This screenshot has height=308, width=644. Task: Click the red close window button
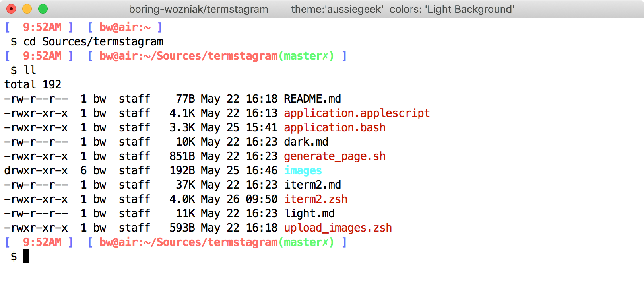point(11,9)
